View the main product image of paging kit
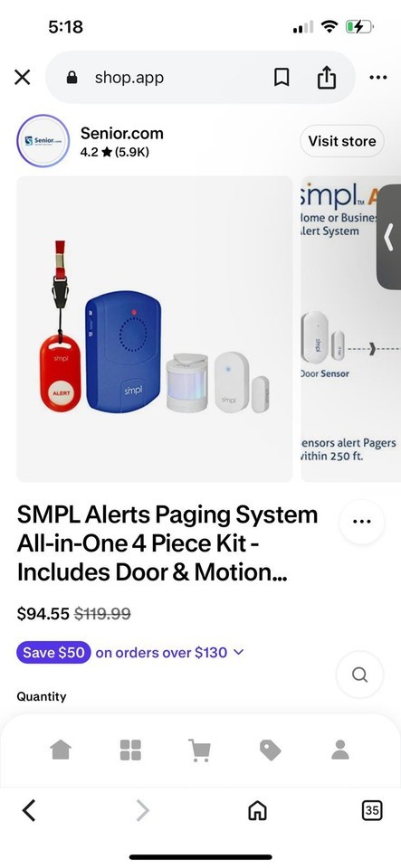Viewport: 401px width, 868px height. tap(154, 329)
